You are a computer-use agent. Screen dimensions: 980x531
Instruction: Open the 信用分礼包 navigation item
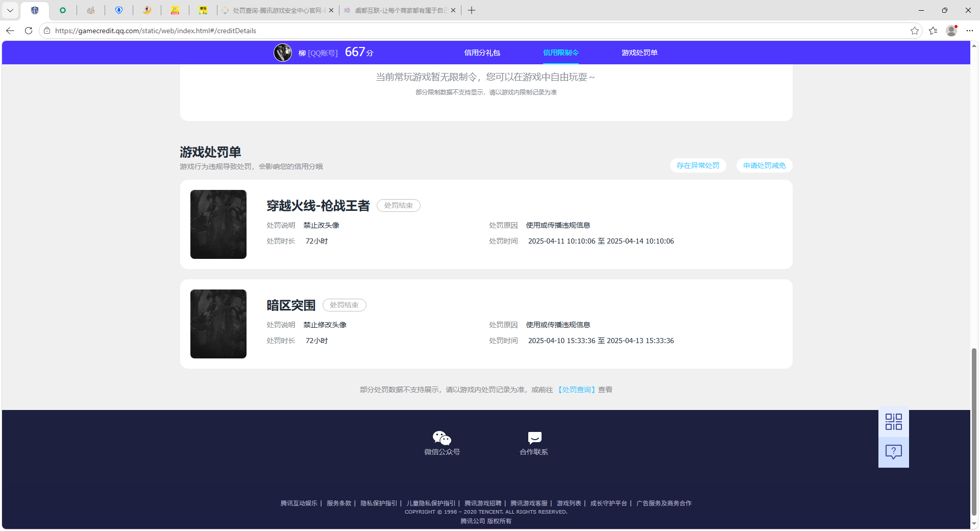tap(482, 53)
